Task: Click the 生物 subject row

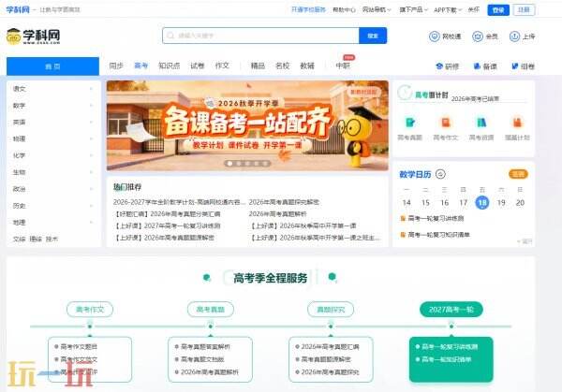Action: coord(52,172)
